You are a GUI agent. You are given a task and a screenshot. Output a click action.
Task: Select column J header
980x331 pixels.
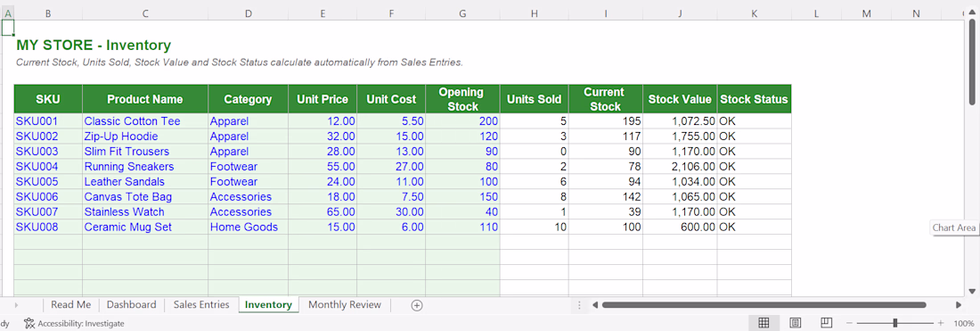680,13
